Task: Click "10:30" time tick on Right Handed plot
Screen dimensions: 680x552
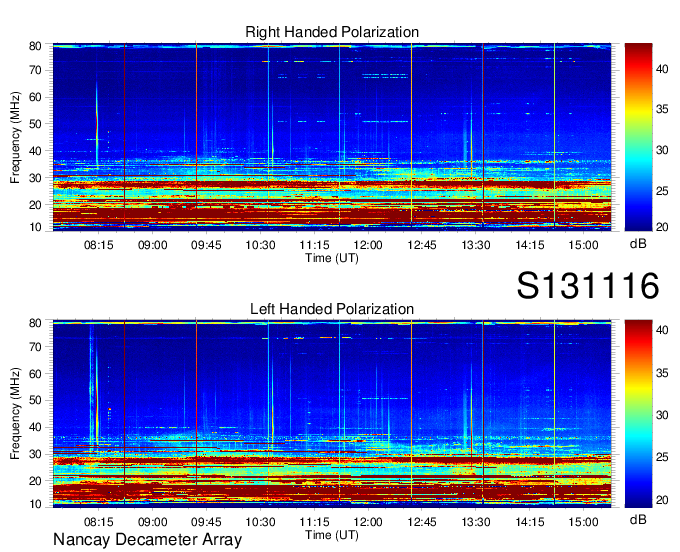Action: 260,245
